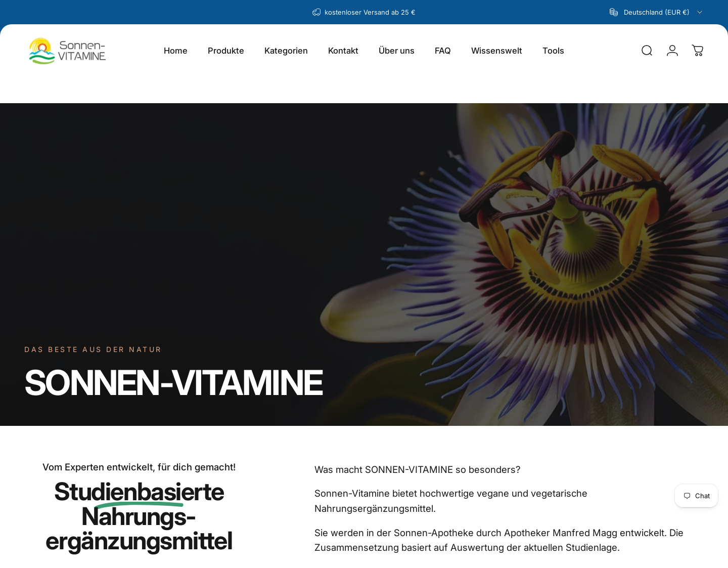Open the Kategorien menu
The image size is (728, 568).
(286, 51)
